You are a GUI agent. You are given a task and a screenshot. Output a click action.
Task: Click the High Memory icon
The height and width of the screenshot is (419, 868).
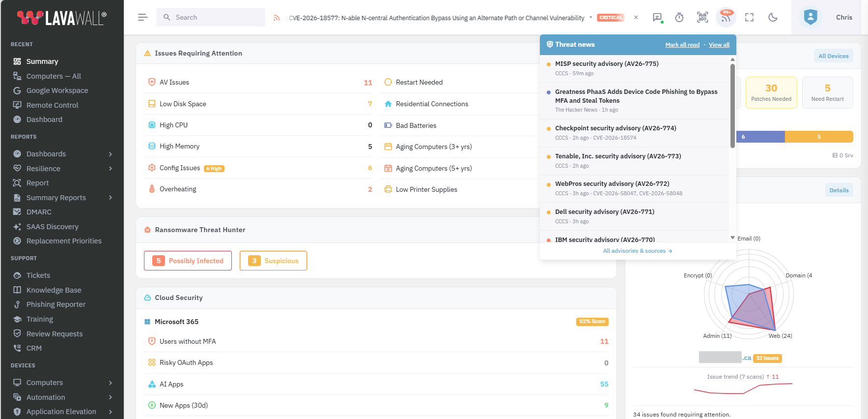click(x=152, y=146)
